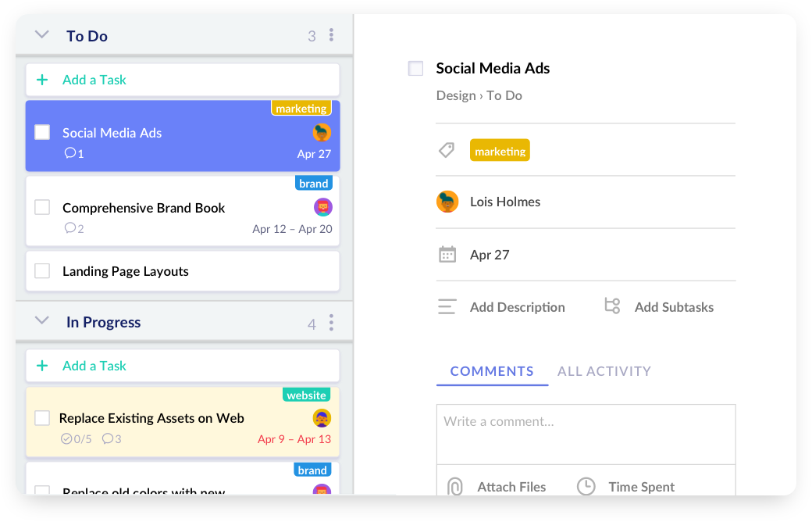Click Add a Task under In Progress
812x522 pixels.
point(94,366)
